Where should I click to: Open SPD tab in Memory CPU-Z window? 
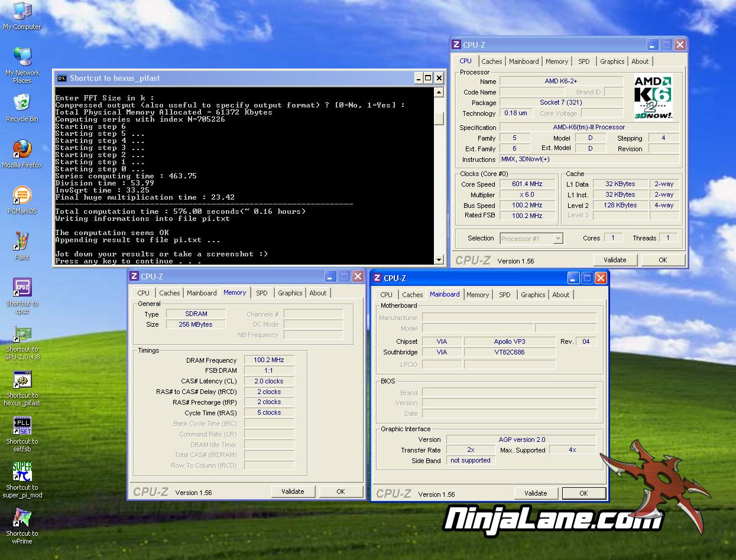coord(262,293)
